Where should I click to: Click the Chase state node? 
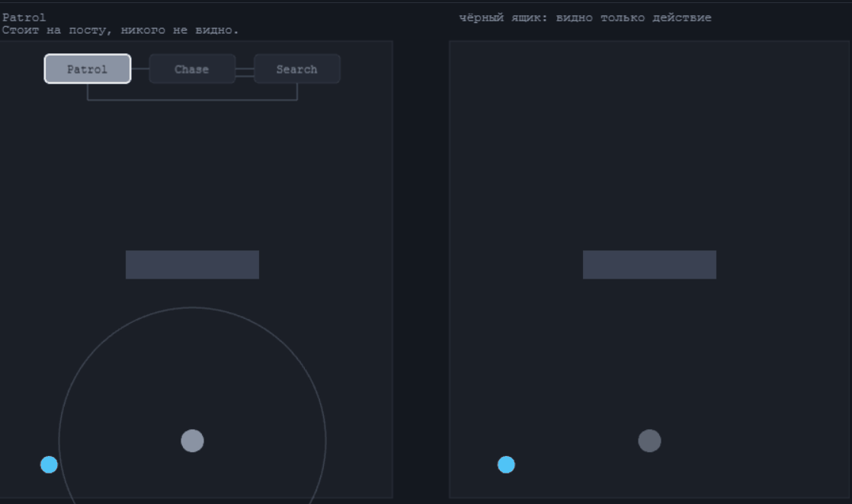click(192, 69)
